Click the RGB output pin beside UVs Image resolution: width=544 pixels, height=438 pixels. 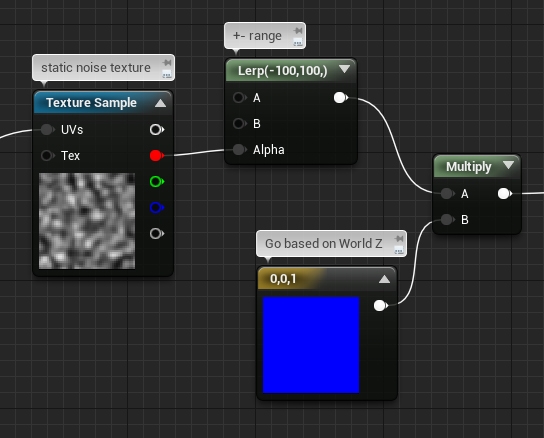(x=156, y=129)
